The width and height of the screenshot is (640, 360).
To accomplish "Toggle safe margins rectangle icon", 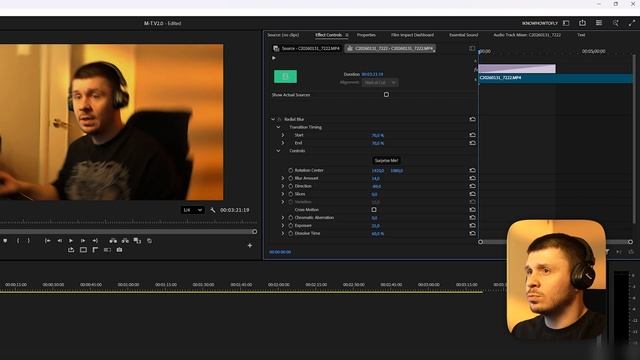I will 83,250.
